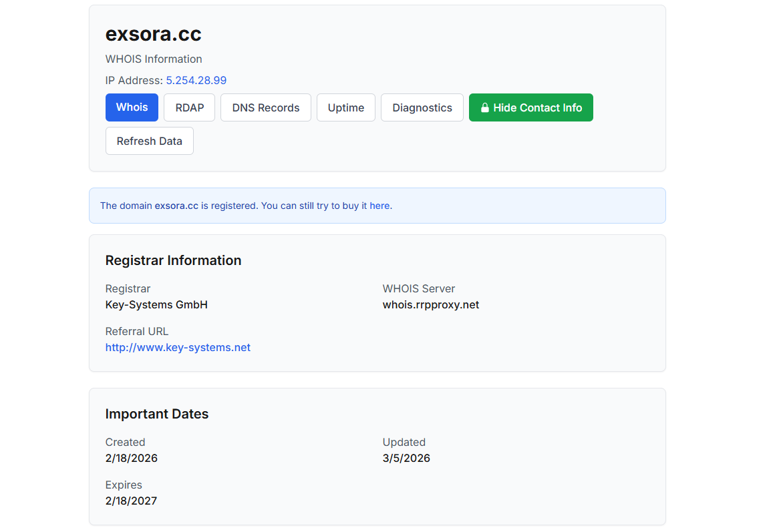Click the Registrar Information heading

click(x=173, y=261)
